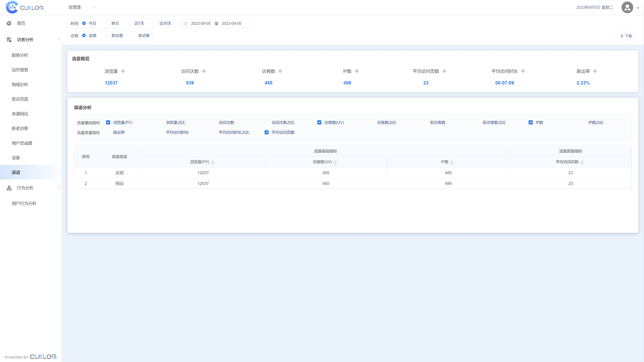Click the 下载 download button
This screenshot has height=362, width=644.
(626, 36)
